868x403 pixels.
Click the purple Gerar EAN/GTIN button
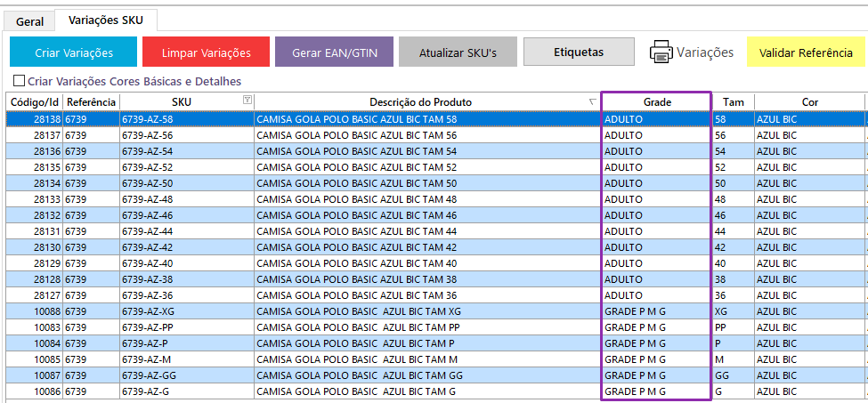click(335, 52)
